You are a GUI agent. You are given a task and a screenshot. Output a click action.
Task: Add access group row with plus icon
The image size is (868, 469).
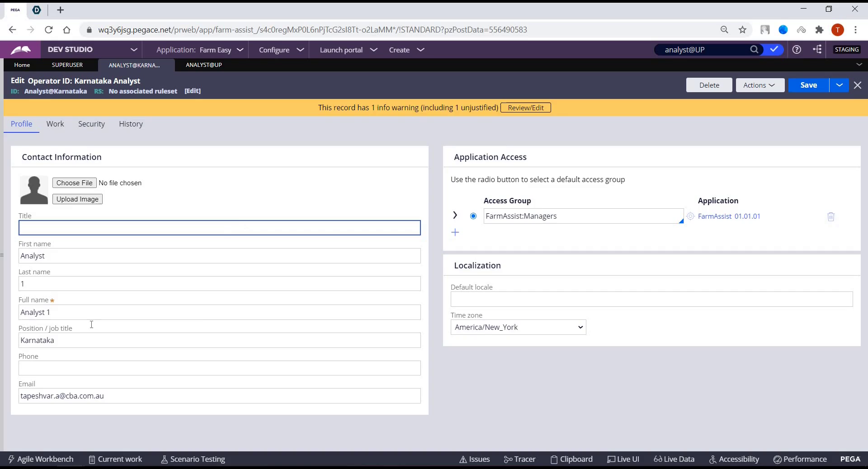pos(455,232)
